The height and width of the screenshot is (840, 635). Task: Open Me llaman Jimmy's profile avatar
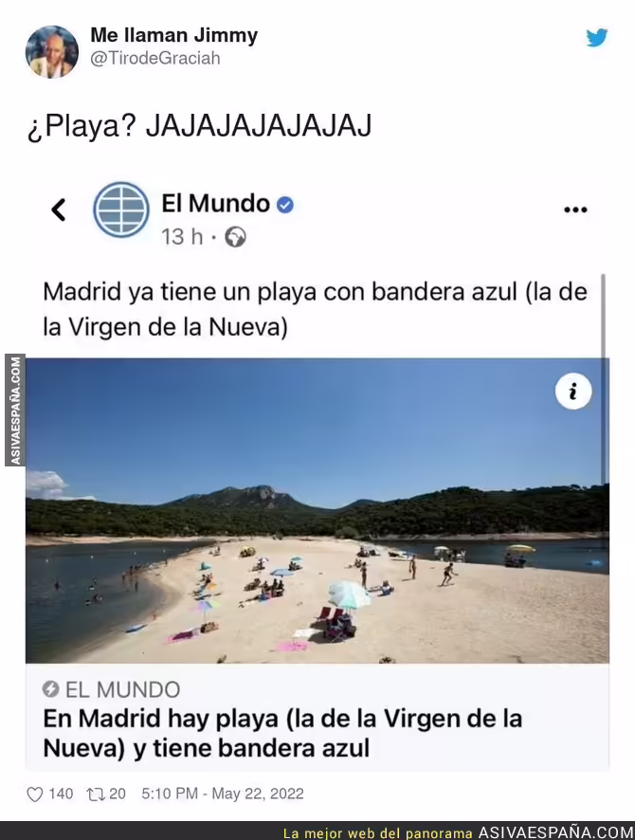(x=52, y=52)
